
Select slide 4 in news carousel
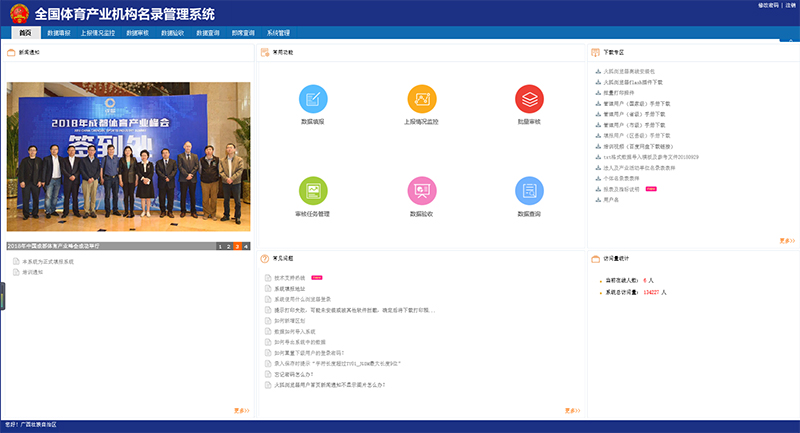tap(245, 245)
